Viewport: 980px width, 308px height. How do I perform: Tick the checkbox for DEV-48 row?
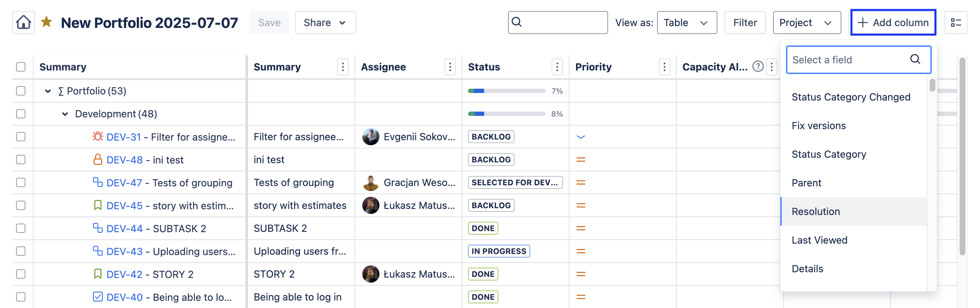21,160
